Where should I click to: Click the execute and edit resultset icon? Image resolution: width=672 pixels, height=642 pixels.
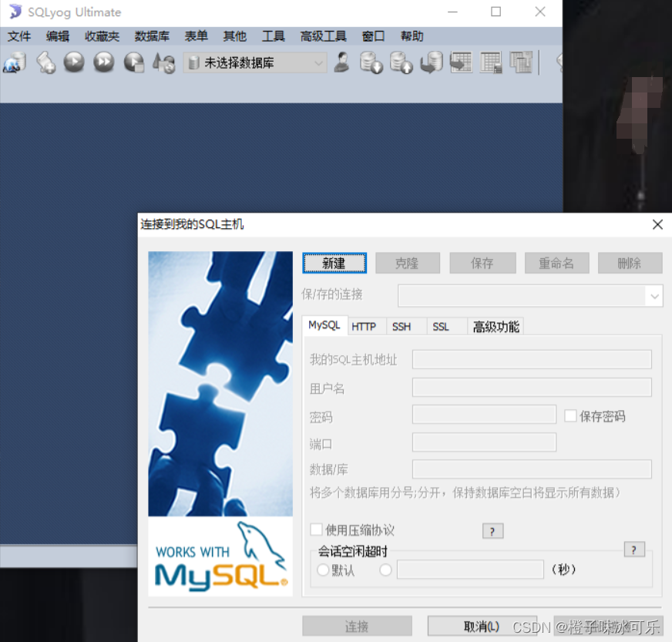[x=134, y=62]
